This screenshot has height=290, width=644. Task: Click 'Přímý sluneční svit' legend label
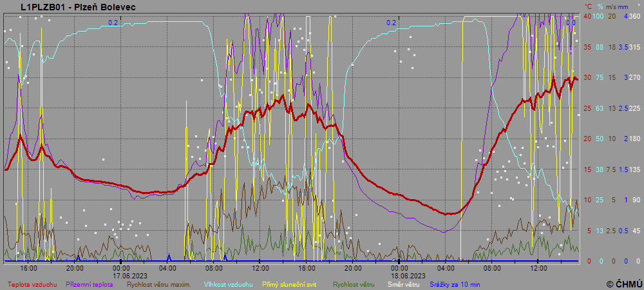(x=294, y=284)
